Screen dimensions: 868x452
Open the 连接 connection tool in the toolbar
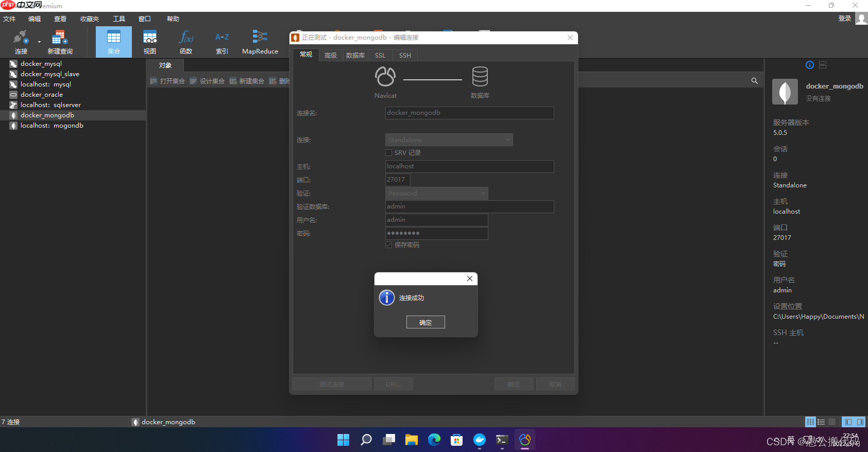(x=21, y=42)
